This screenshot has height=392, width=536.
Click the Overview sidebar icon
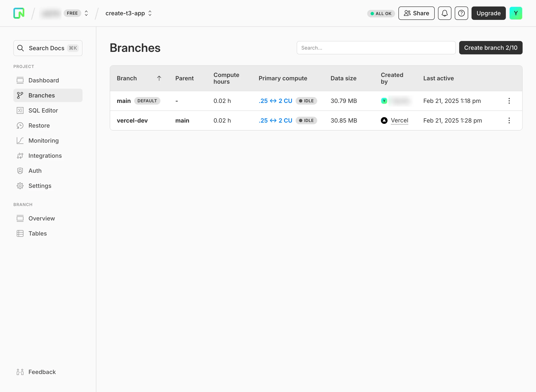coord(20,218)
